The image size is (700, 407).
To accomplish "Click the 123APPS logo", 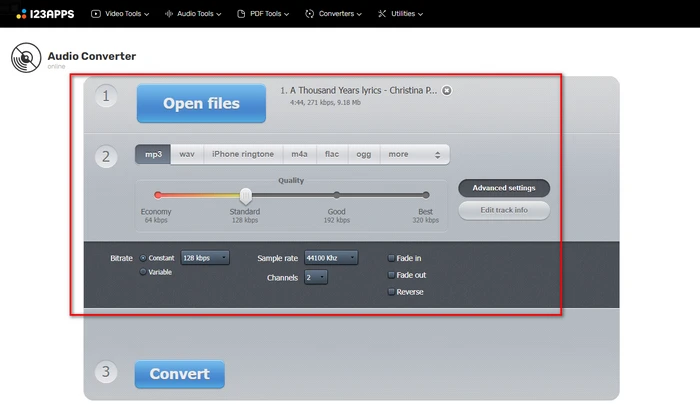I will coord(46,14).
